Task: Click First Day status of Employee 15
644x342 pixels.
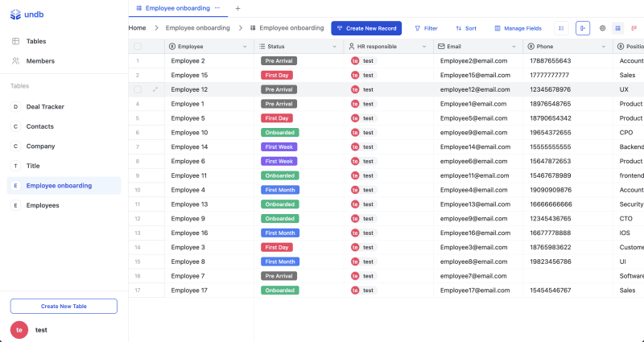Action: tap(277, 75)
